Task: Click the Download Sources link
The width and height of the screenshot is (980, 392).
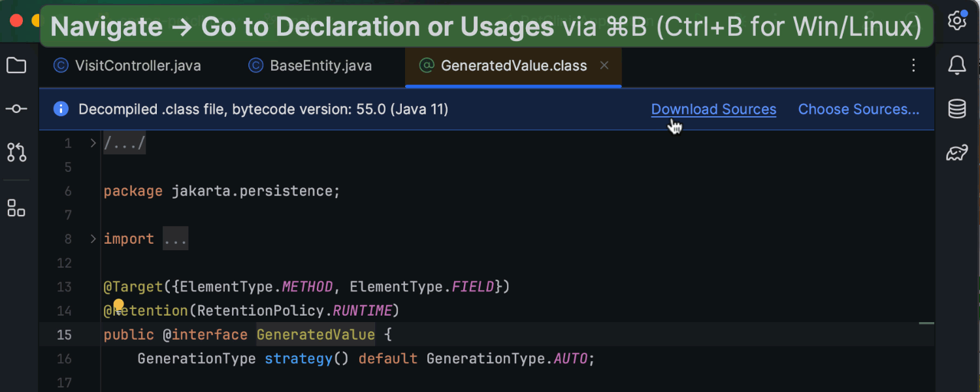Action: [713, 109]
